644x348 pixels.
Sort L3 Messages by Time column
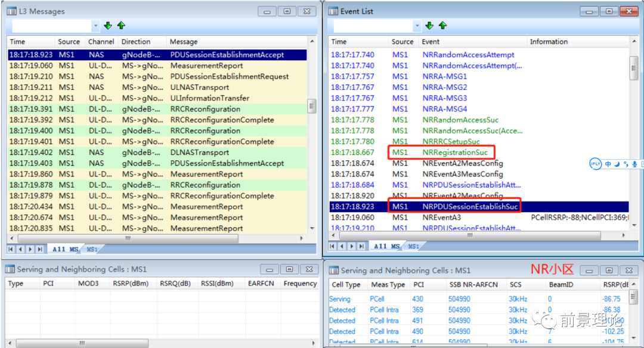coord(31,42)
